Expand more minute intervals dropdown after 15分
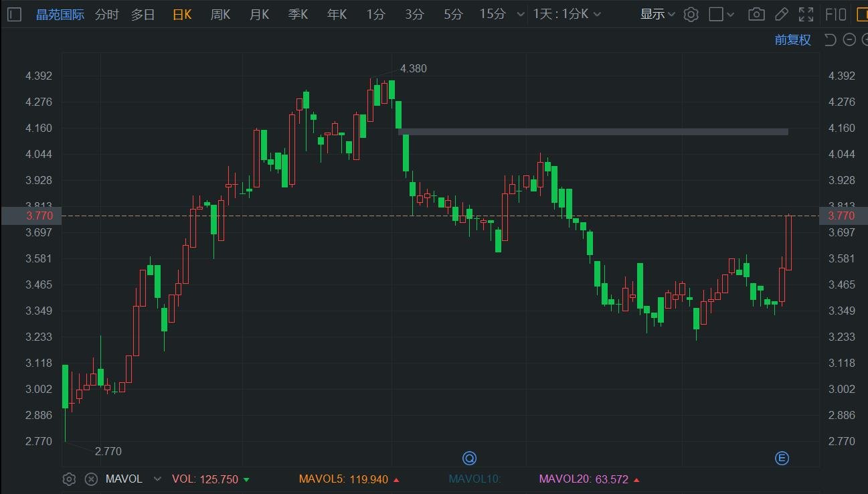The height and width of the screenshot is (494, 868). click(x=521, y=15)
